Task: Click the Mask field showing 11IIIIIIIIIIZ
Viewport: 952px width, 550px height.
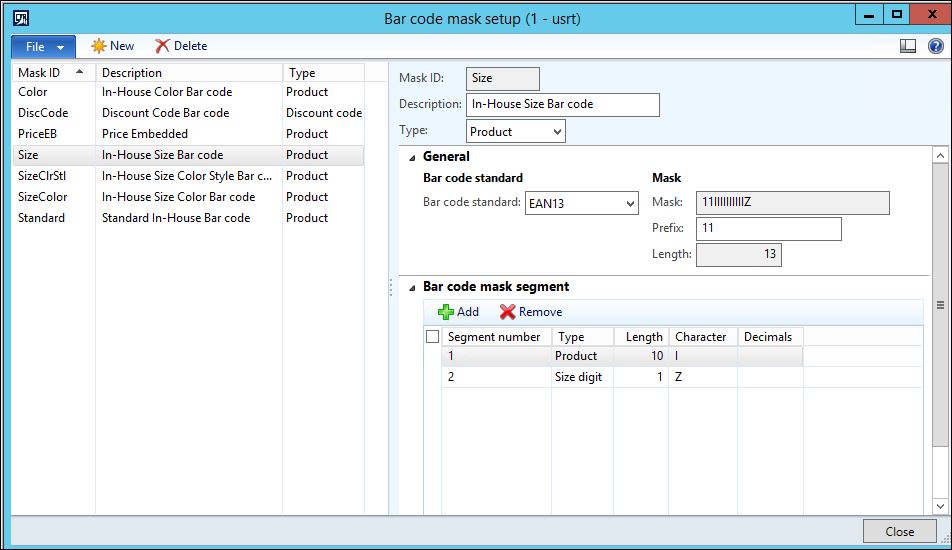Action: click(793, 203)
